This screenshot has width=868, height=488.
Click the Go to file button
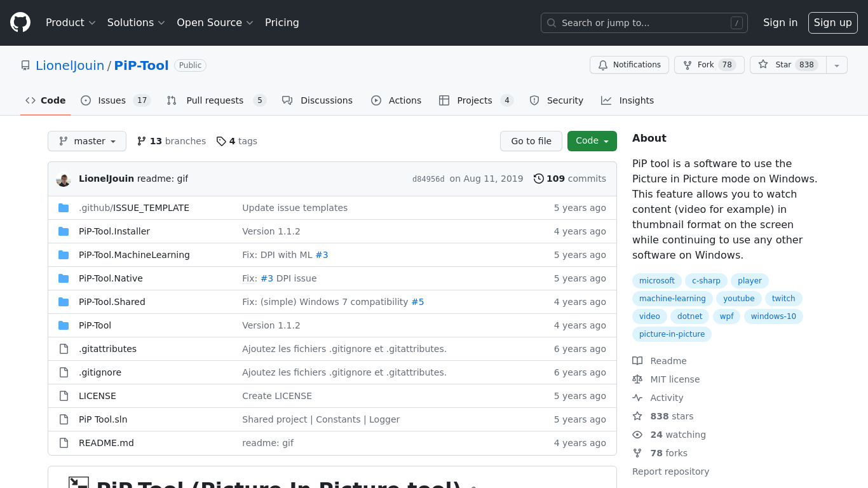[x=531, y=141]
